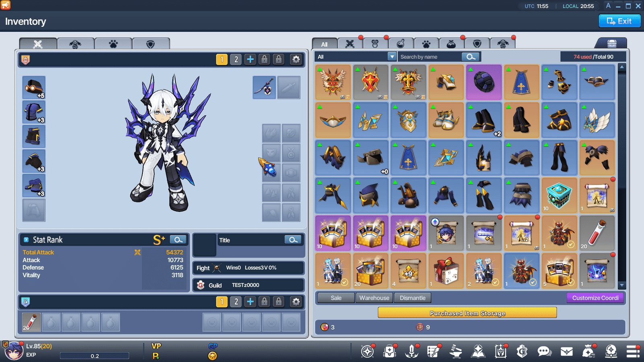Open the Stat Rank magnifier details
The height and width of the screenshot is (362, 644).
[178, 240]
